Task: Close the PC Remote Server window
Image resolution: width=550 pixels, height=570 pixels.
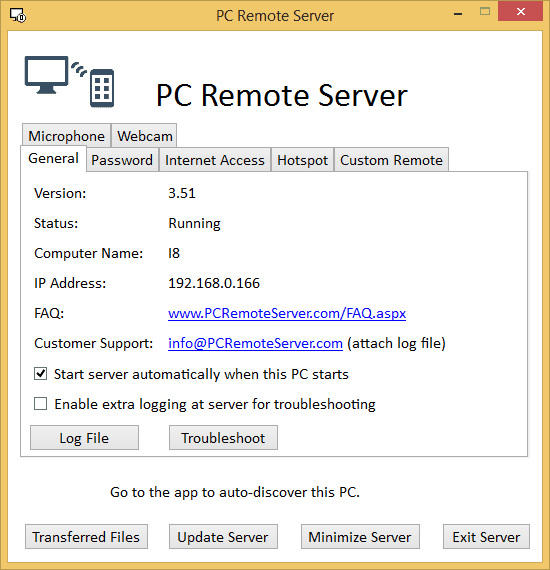Action: [x=521, y=11]
